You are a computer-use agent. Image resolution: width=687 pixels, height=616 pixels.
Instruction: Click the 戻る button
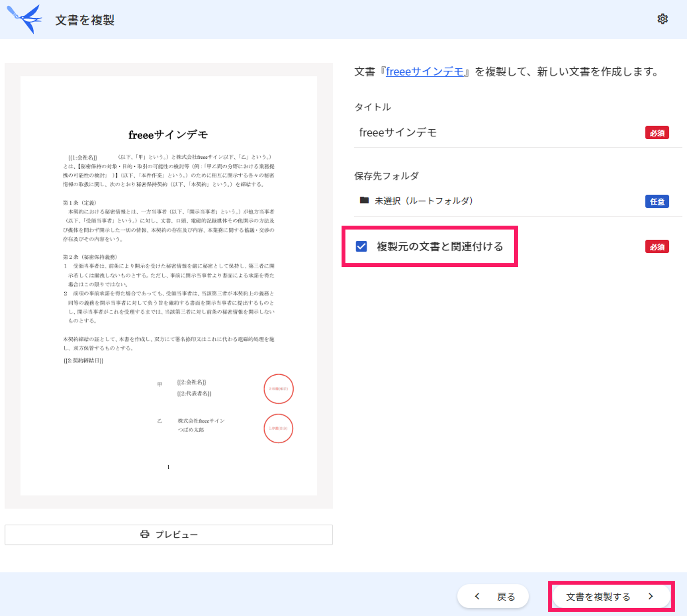click(493, 596)
